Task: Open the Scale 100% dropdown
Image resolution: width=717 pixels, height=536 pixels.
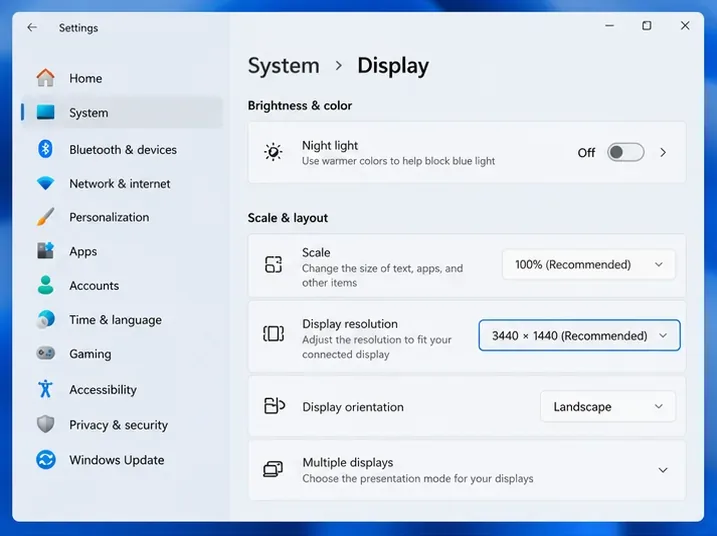Action: pos(589,264)
